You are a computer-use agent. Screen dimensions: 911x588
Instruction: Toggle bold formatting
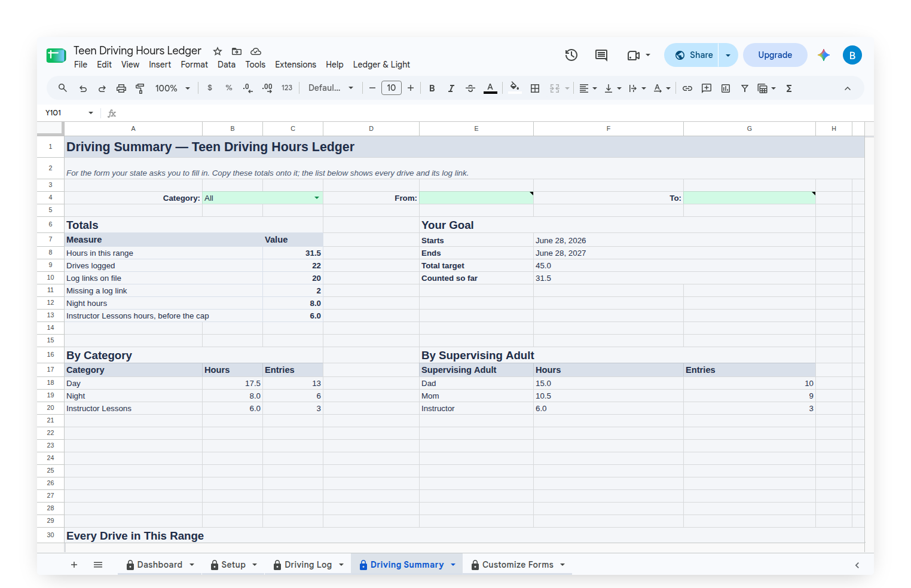(432, 88)
